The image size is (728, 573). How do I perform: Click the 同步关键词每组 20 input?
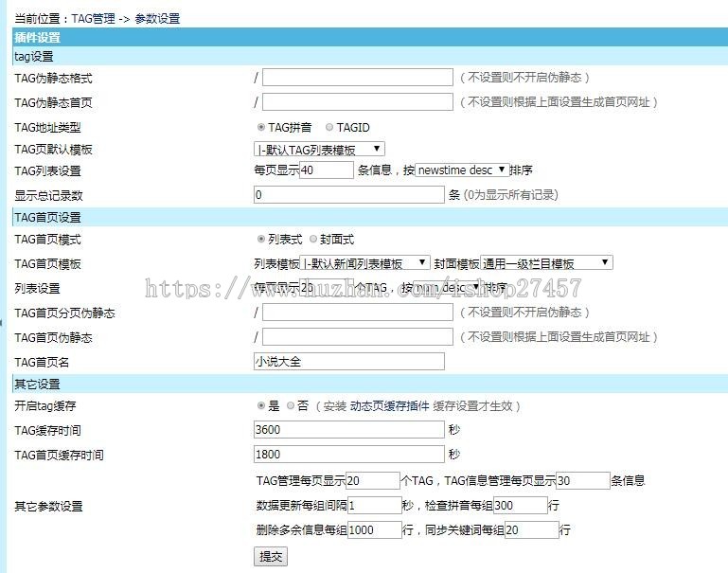[x=532, y=529]
